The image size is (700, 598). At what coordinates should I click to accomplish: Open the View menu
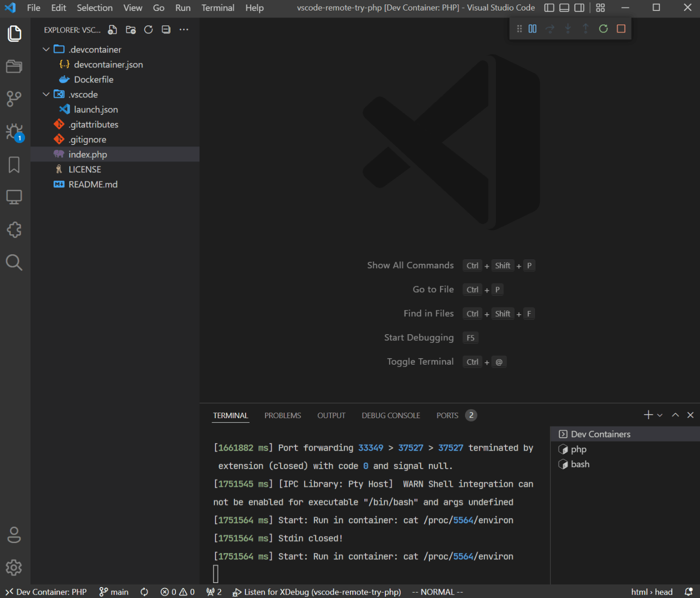coord(133,8)
